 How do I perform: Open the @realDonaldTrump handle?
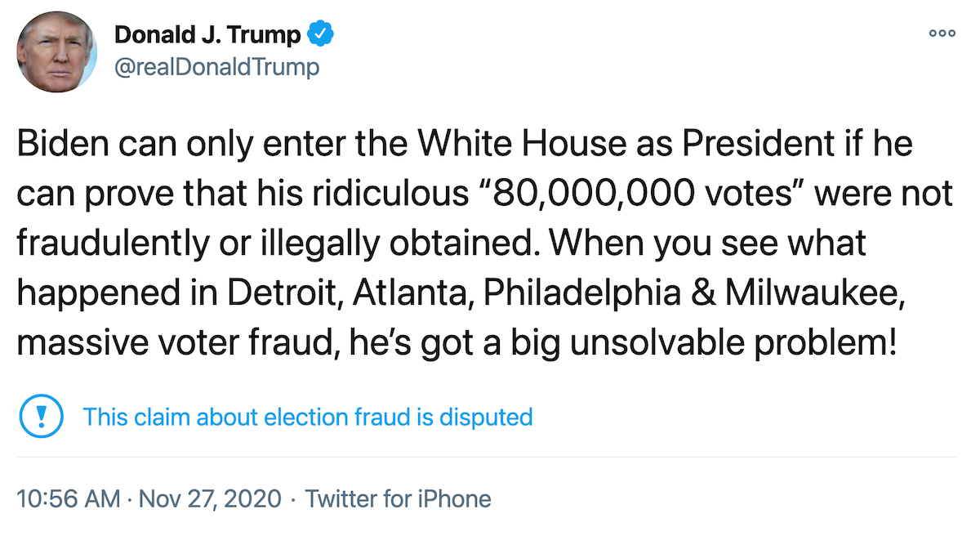(x=216, y=66)
